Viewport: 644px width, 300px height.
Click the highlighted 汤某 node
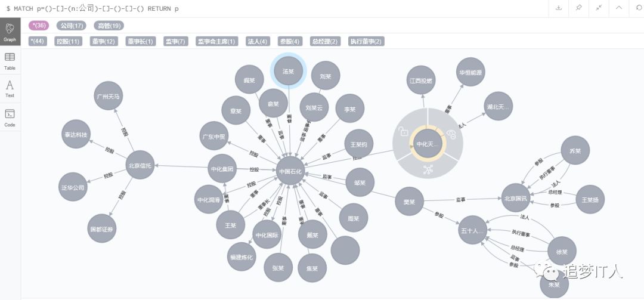click(x=289, y=71)
